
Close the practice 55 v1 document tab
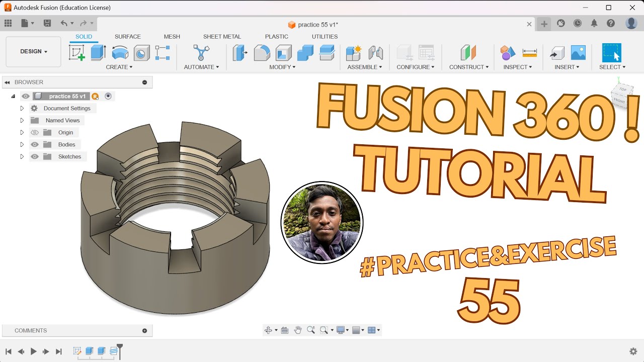[529, 24]
